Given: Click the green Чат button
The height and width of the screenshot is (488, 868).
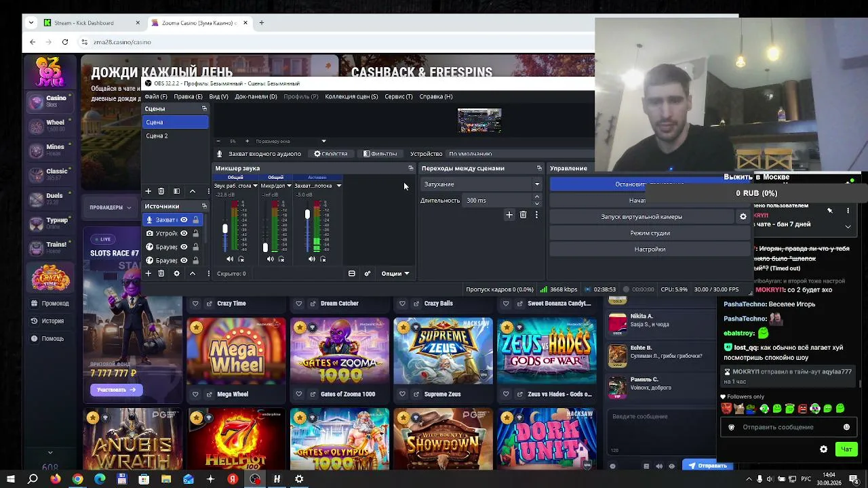Looking at the screenshot, I should tap(846, 449).
